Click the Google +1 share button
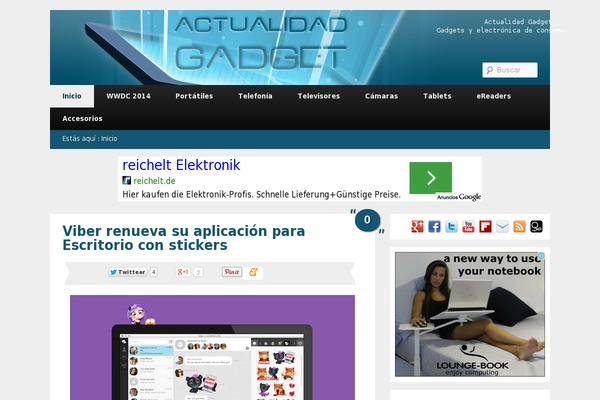 click(183, 272)
